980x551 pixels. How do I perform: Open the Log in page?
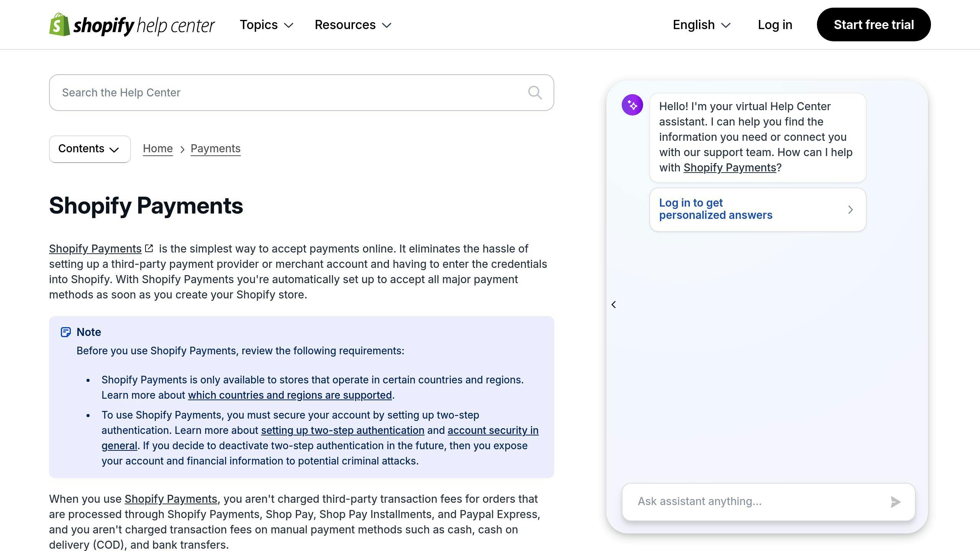coord(775,24)
